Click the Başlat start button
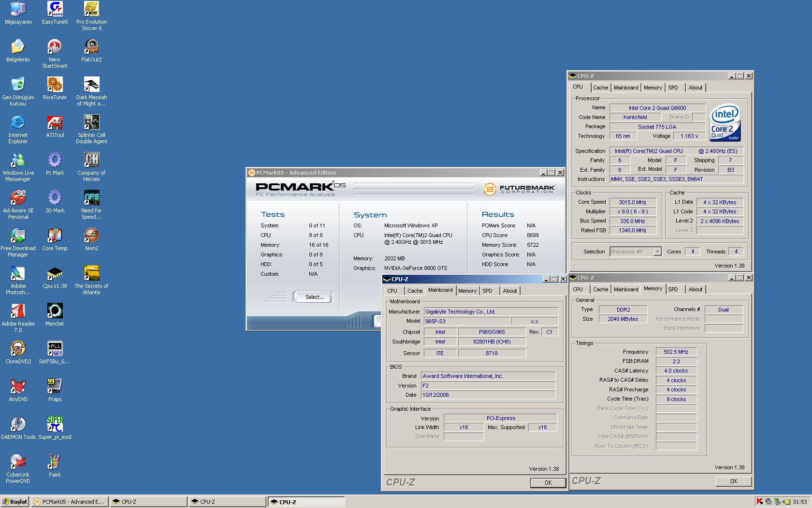 (x=15, y=502)
